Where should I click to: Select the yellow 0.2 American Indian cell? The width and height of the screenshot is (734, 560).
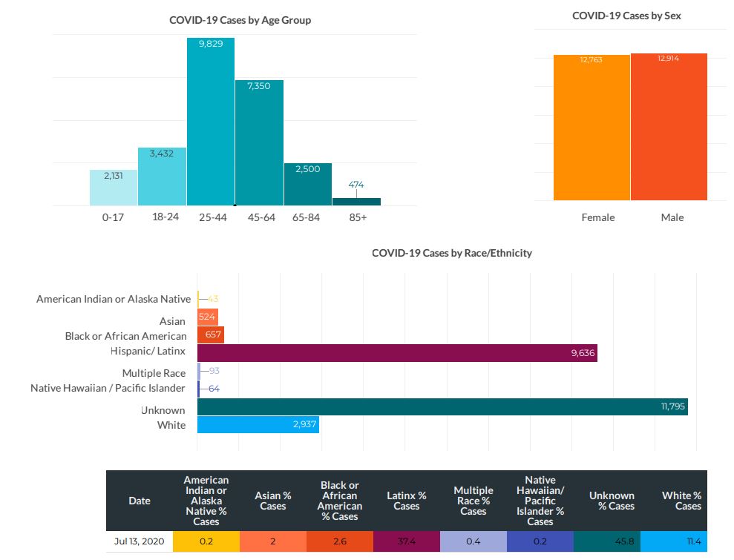pos(206,541)
